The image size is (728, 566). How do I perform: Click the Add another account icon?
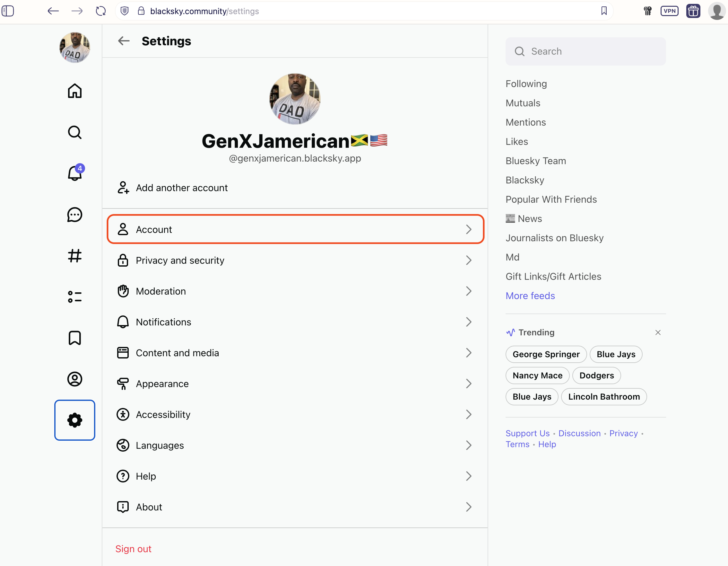(x=123, y=188)
